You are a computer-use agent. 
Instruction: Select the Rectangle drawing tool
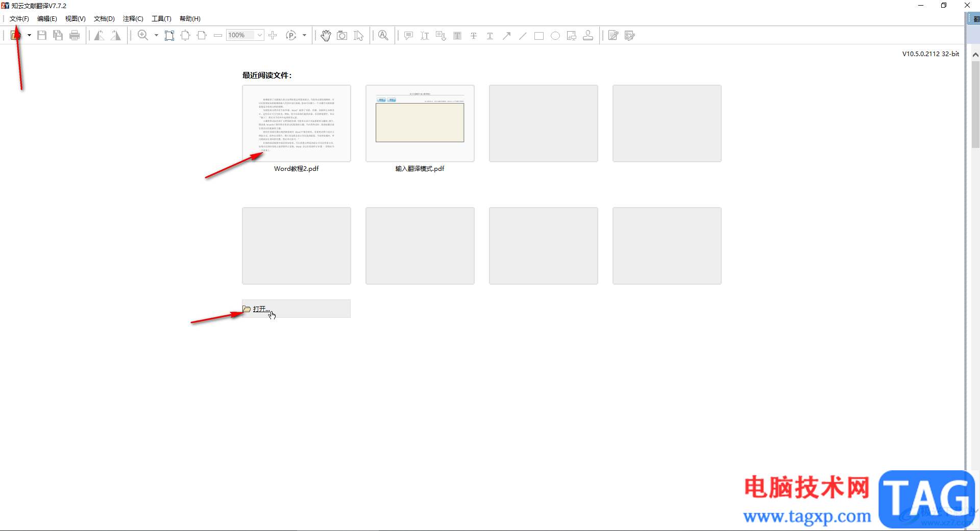pos(539,35)
